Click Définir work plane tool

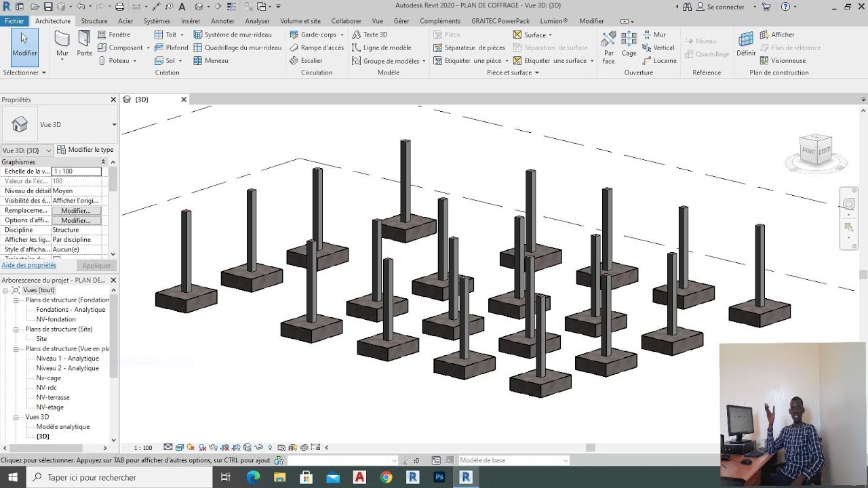746,44
